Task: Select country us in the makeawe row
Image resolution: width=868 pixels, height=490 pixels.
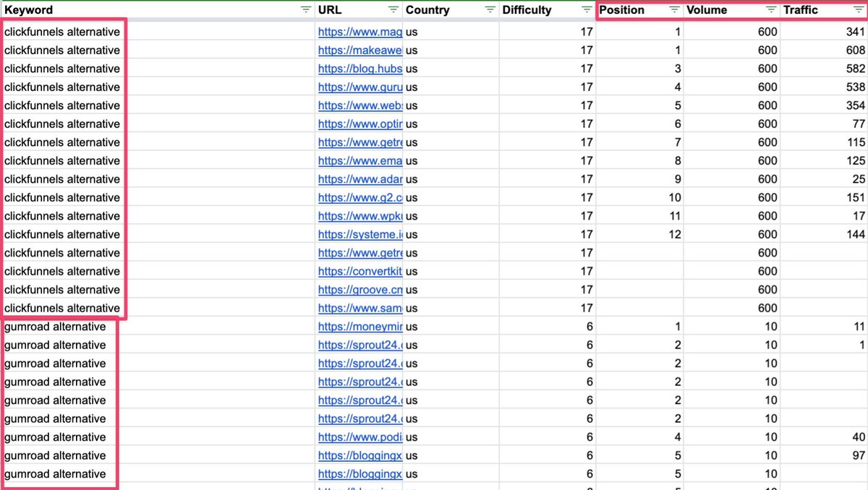Action: (x=412, y=50)
